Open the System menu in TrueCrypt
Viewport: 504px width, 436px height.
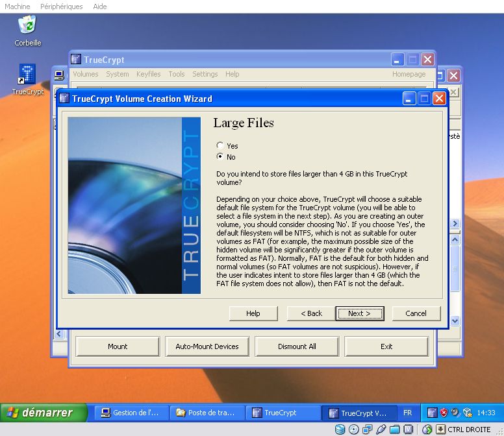click(118, 74)
